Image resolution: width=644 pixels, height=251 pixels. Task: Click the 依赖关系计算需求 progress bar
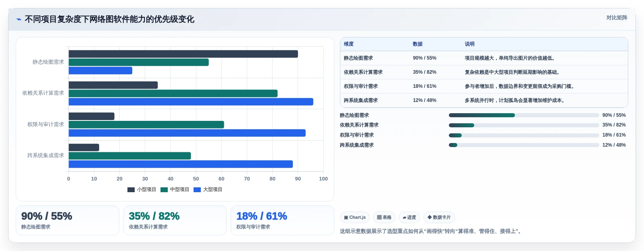[x=524, y=125]
